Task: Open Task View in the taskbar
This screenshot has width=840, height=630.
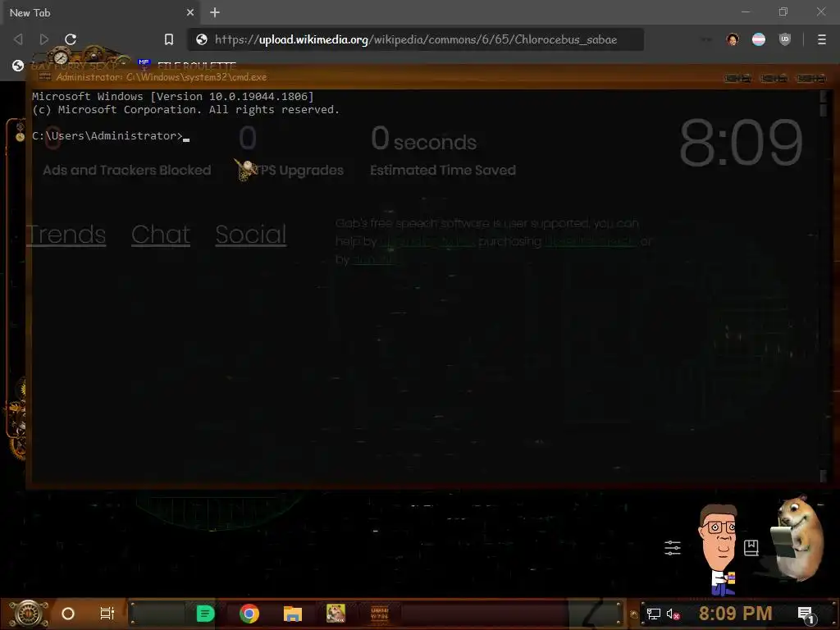Action: [x=107, y=614]
